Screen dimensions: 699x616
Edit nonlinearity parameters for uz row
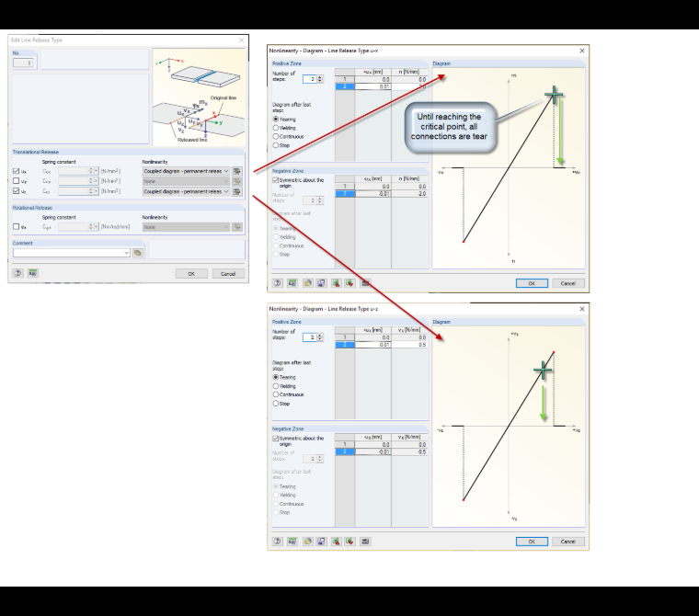237,191
